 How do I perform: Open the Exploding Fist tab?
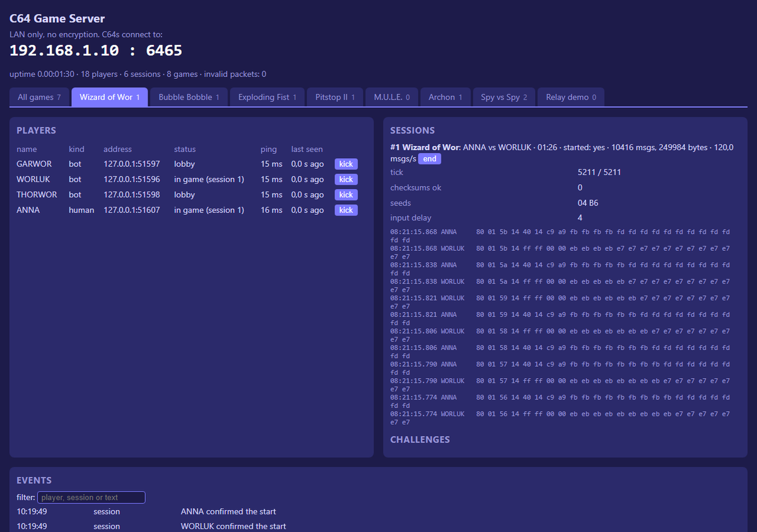267,97
